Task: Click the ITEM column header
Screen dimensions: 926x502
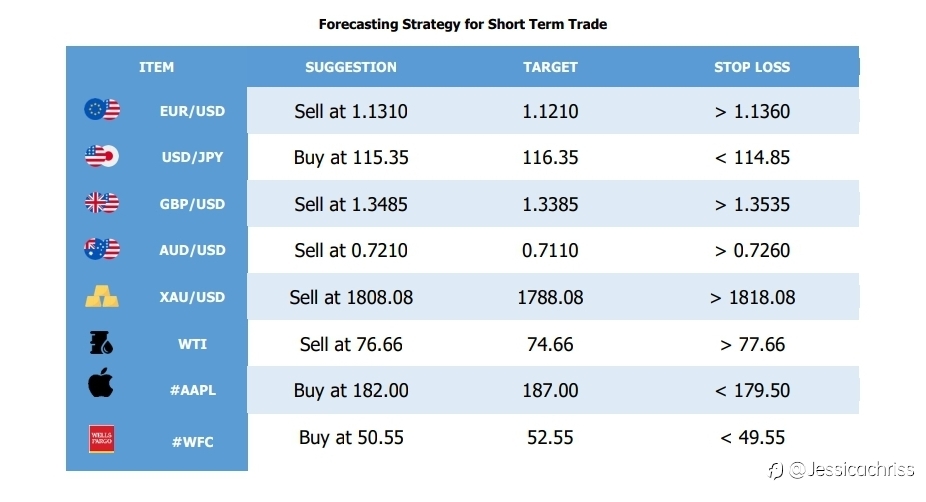Action: (156, 67)
